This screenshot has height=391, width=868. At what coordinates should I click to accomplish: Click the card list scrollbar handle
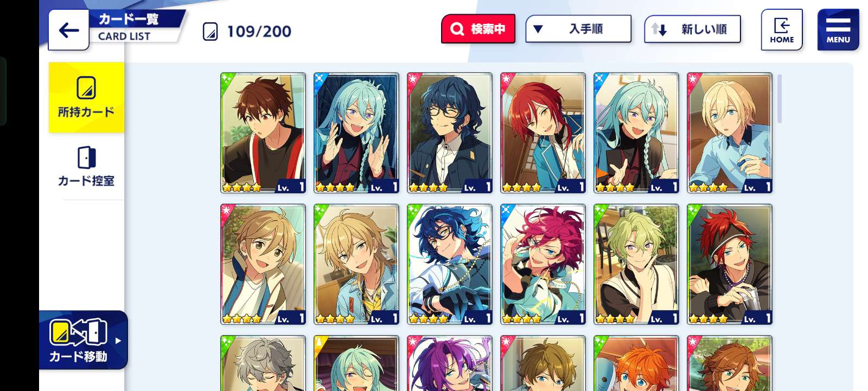click(x=780, y=99)
